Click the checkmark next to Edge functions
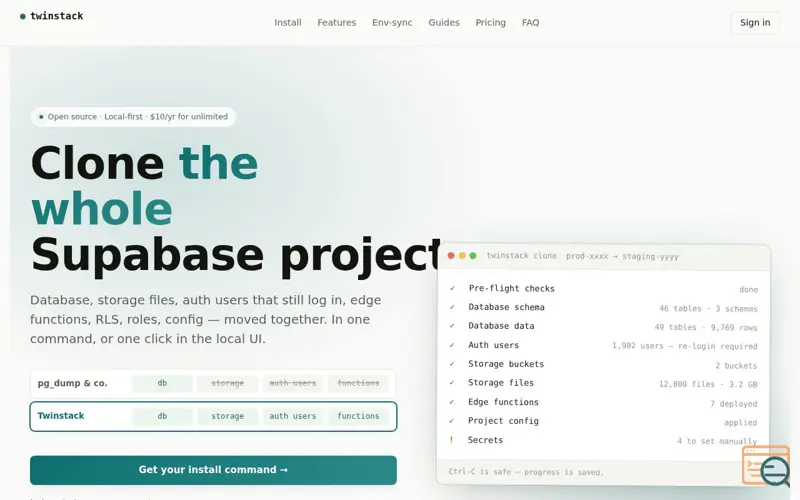The width and height of the screenshot is (800, 500). point(452,402)
